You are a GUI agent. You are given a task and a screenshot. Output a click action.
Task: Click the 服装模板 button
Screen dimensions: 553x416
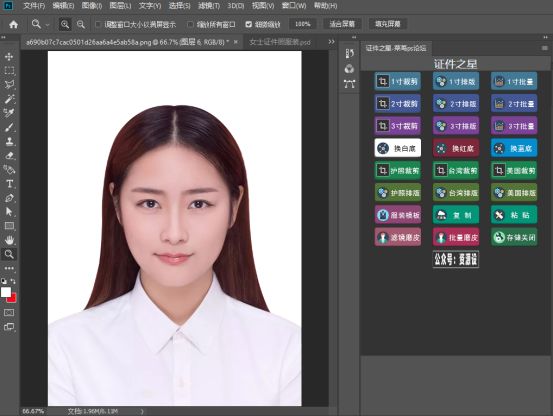398,215
